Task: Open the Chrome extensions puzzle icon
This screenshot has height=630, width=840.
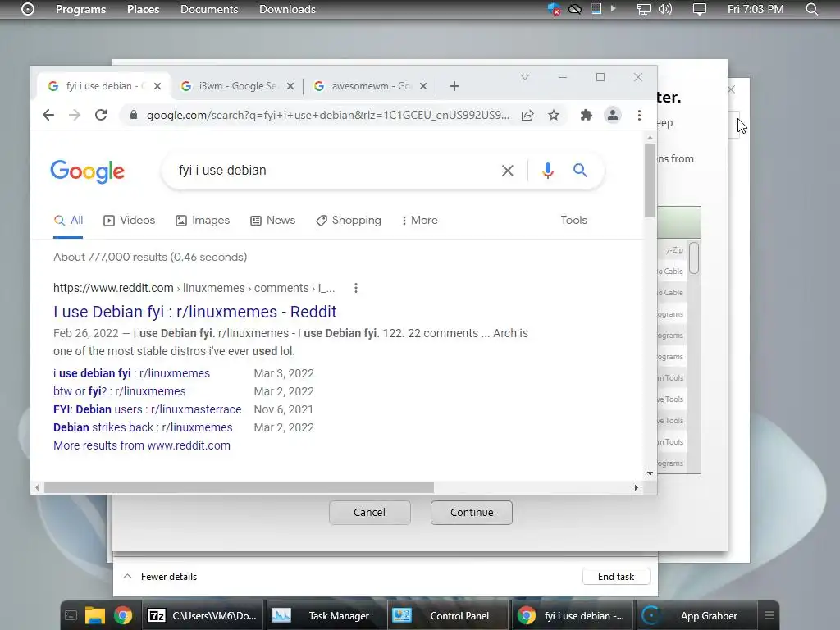Action: tap(586, 115)
